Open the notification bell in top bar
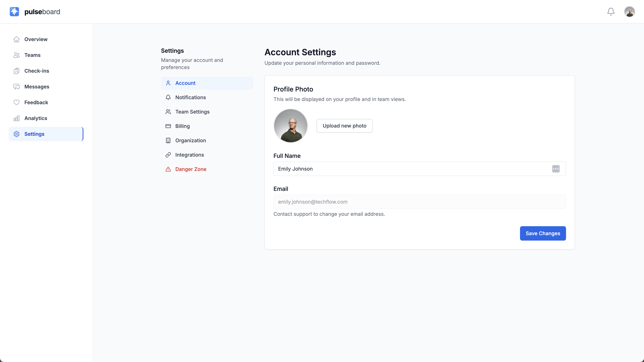This screenshot has height=362, width=644. [611, 11]
